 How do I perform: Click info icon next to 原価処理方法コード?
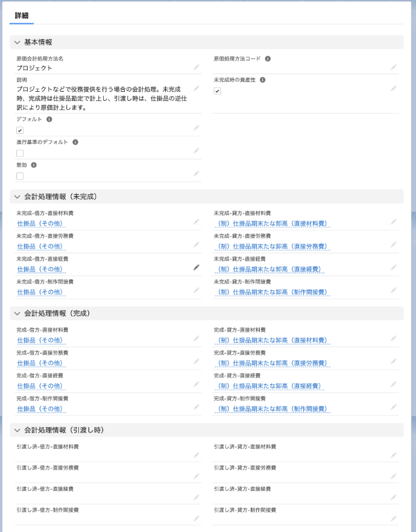click(x=268, y=59)
